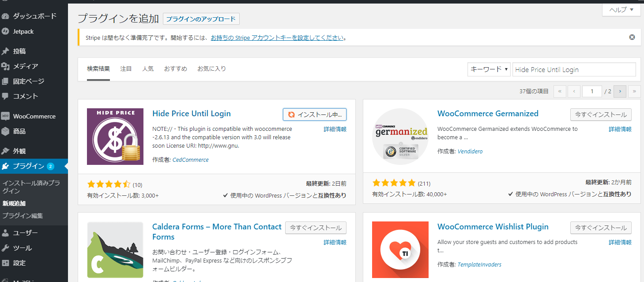Open the キーワード search type dropdown
The image size is (644, 282).
click(489, 69)
